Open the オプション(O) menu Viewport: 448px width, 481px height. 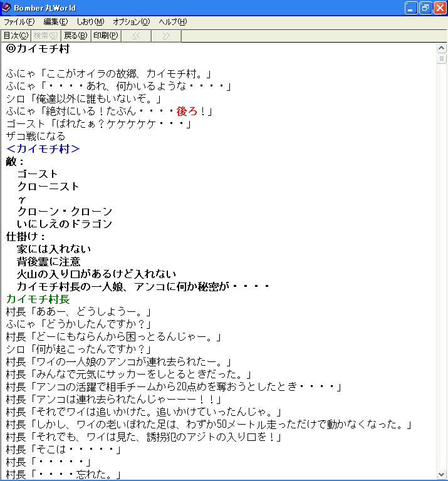pyautogui.click(x=131, y=22)
